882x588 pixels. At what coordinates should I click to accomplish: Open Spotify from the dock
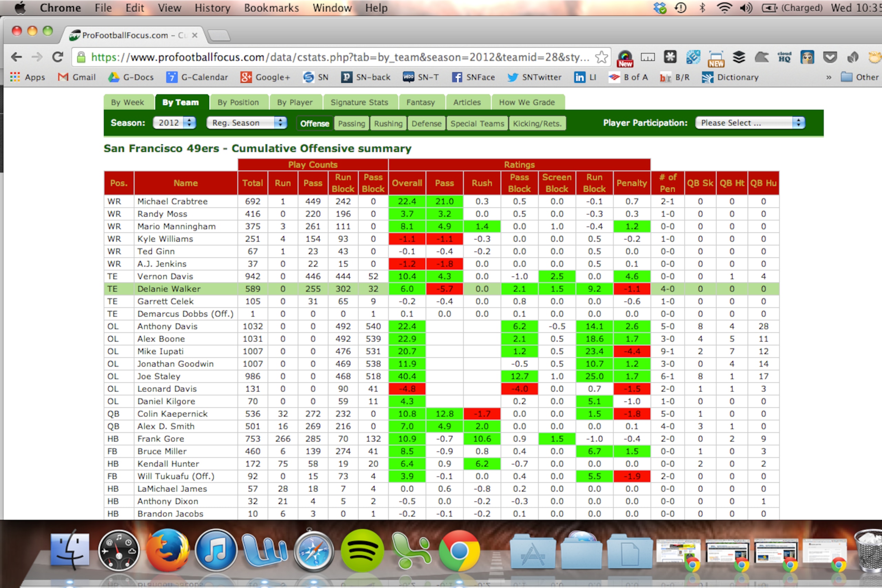pyautogui.click(x=362, y=550)
